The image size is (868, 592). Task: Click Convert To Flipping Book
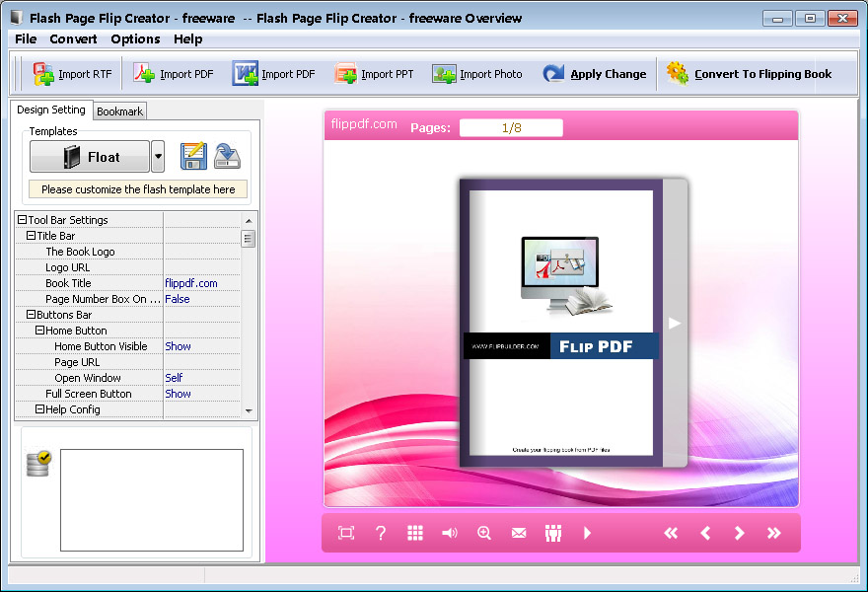[749, 74]
